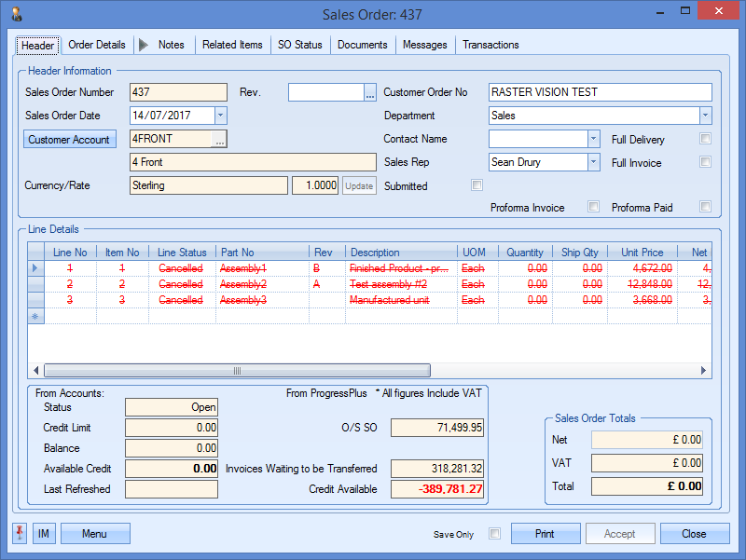Click the play arrow before Notes tab

pyautogui.click(x=143, y=45)
